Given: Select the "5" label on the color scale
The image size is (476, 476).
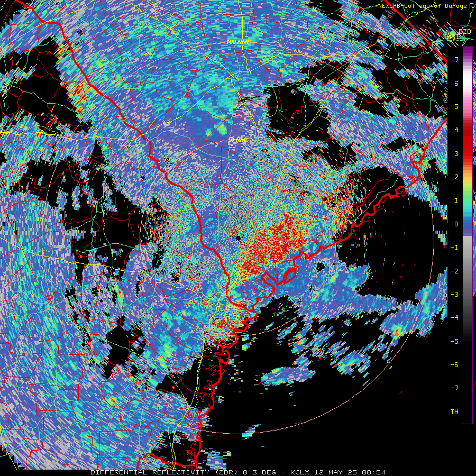Looking at the screenshot, I should click(456, 106).
